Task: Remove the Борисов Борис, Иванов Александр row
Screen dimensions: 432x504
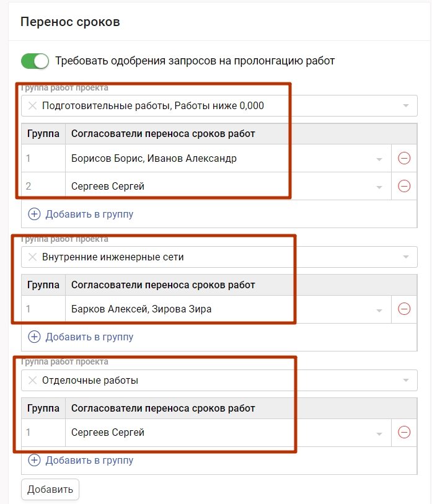Action: click(x=404, y=158)
